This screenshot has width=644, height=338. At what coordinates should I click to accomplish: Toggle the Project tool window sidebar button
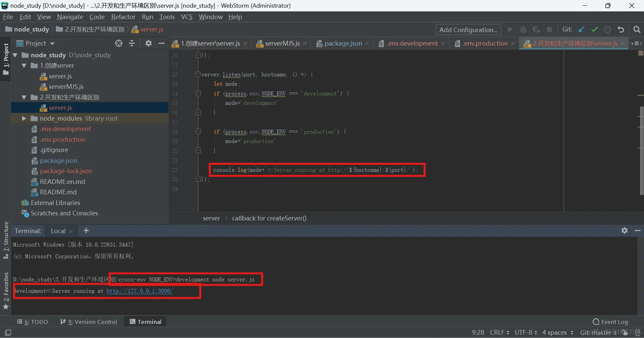click(6, 60)
